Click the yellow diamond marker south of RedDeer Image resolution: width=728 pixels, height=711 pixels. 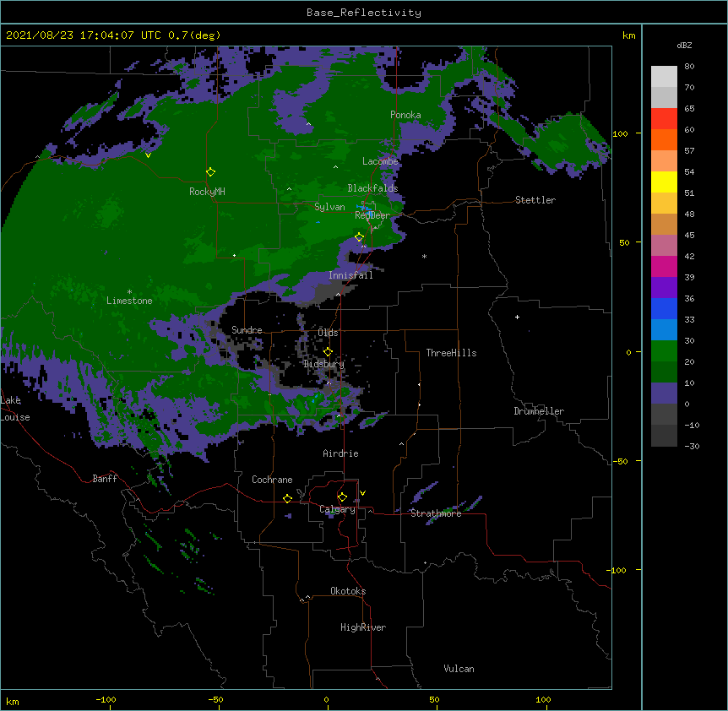pos(359,237)
